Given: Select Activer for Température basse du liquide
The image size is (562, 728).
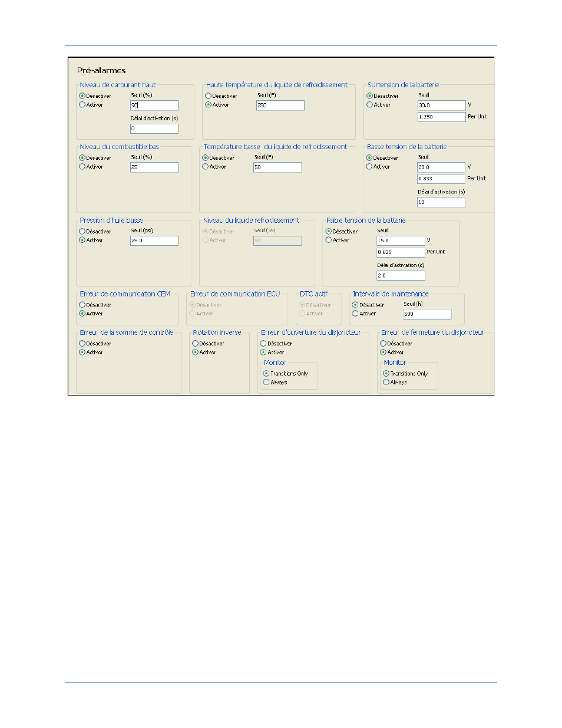Looking at the screenshot, I should tap(205, 167).
